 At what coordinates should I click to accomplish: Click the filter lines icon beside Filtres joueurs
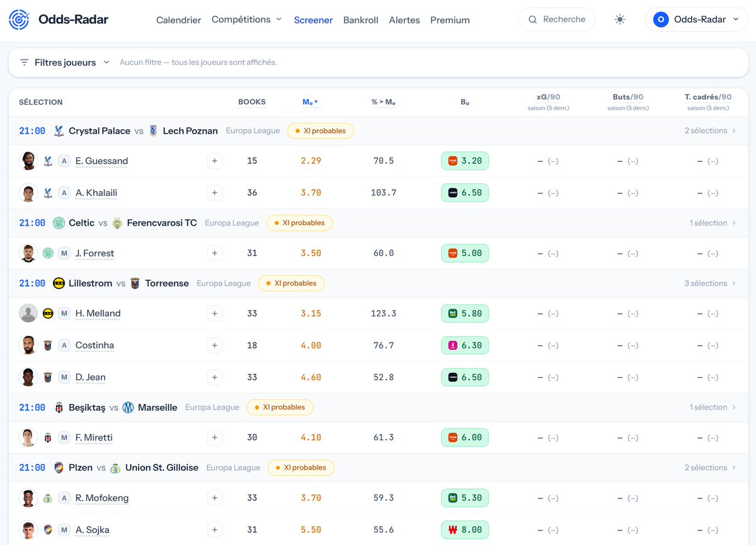pyautogui.click(x=25, y=62)
